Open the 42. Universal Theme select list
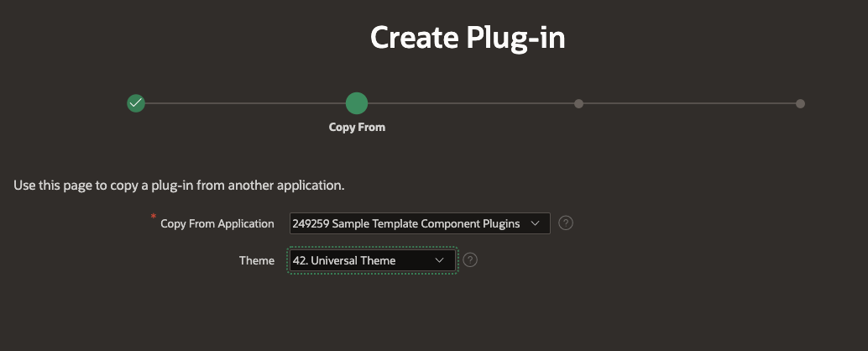The height and width of the screenshot is (351, 868). pos(361,260)
